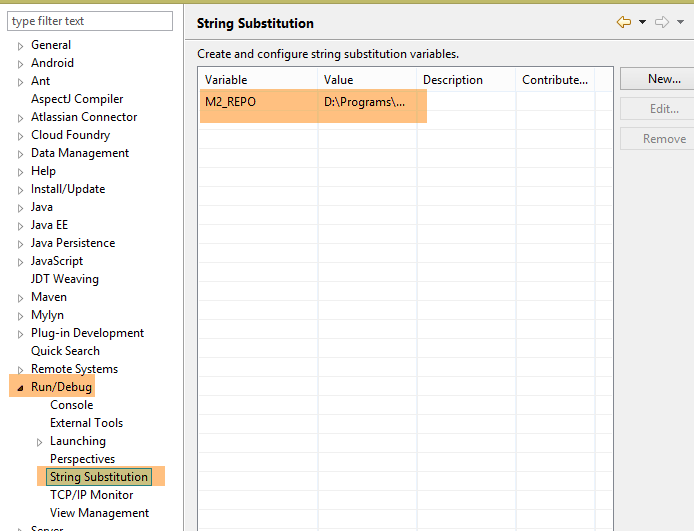Viewport: 694px width, 531px height.
Task: Sort by the Variable column header
Action: point(258,80)
